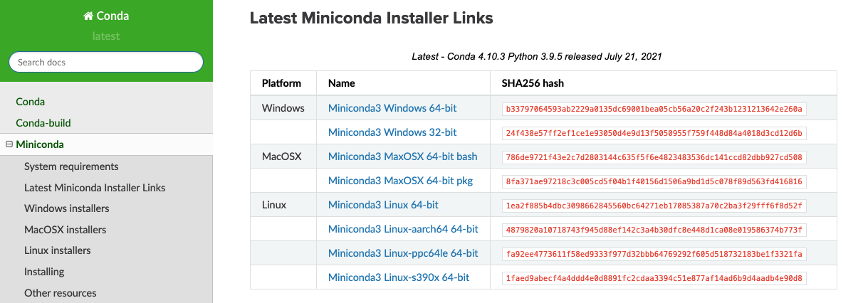This screenshot has height=303, width=868.
Task: Click the MaxOSX pkg SHA256 hash
Action: point(654,182)
